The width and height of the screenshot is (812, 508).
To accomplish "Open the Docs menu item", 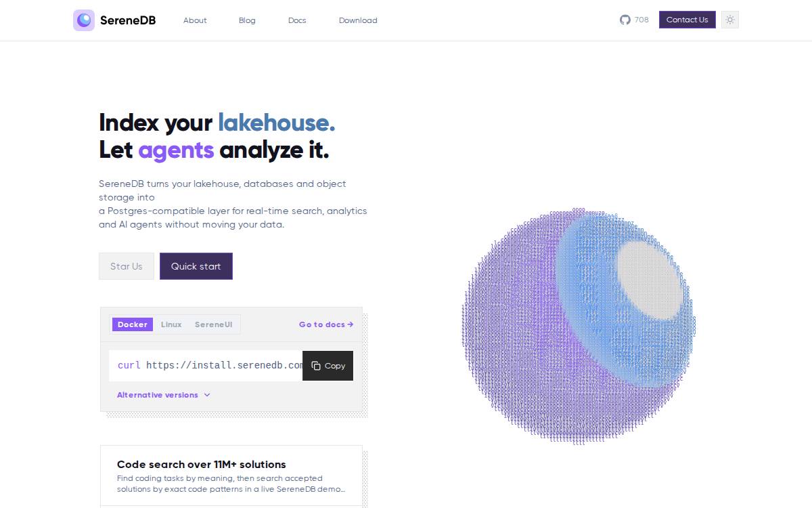I will click(x=297, y=20).
